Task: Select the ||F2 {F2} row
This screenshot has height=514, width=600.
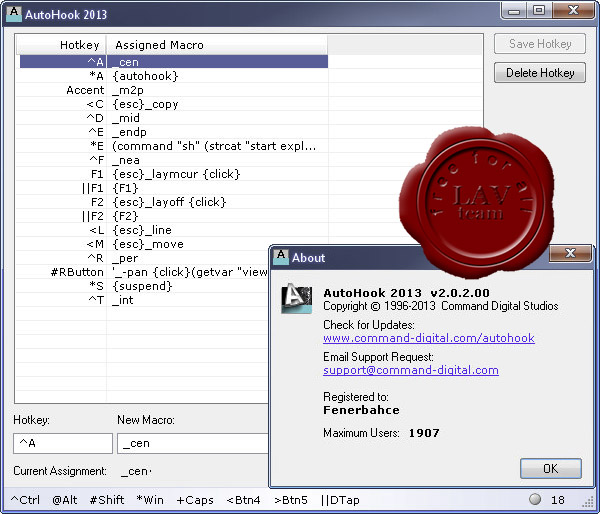Action: [x=174, y=216]
